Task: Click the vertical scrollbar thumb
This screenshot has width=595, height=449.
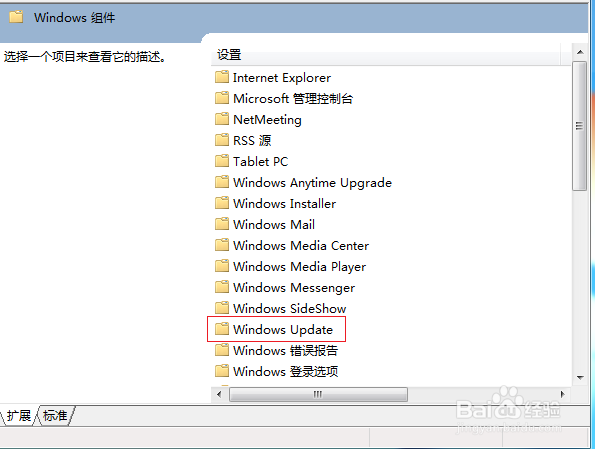Action: pyautogui.click(x=580, y=126)
